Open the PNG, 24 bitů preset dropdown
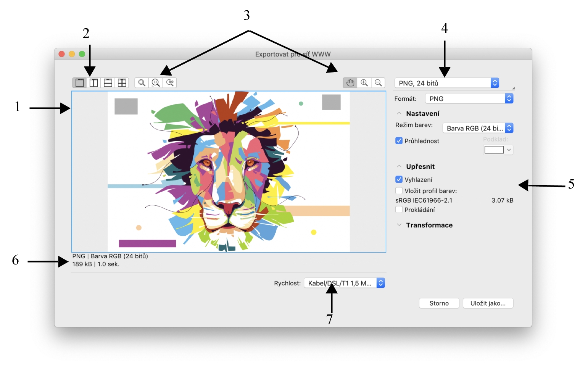 click(x=447, y=83)
